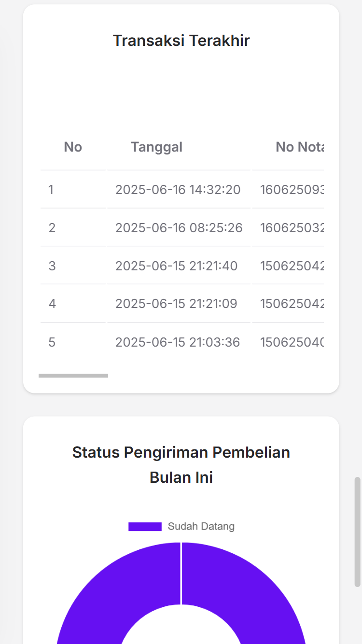
Task: Click row number 1 cell
Action: coord(51,190)
